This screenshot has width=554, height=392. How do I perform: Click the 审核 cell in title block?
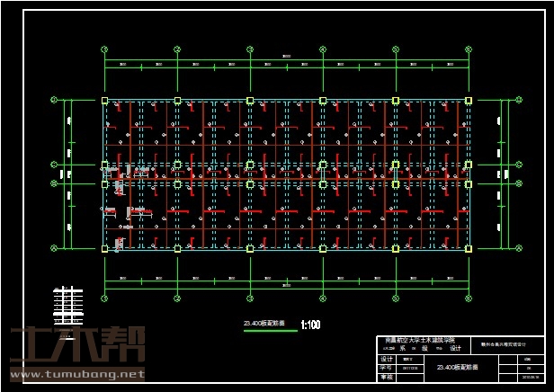[x=387, y=378]
